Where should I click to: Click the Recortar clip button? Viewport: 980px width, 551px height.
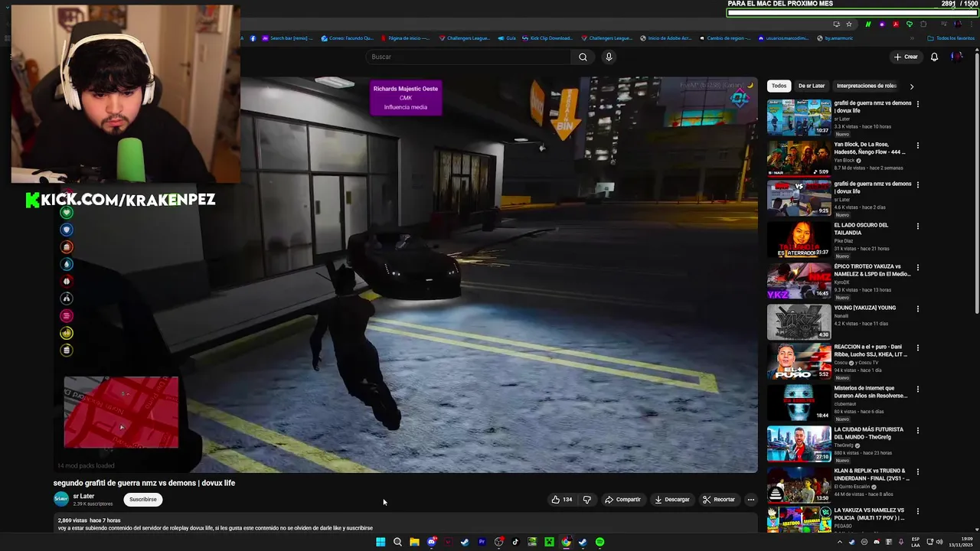[x=719, y=500]
